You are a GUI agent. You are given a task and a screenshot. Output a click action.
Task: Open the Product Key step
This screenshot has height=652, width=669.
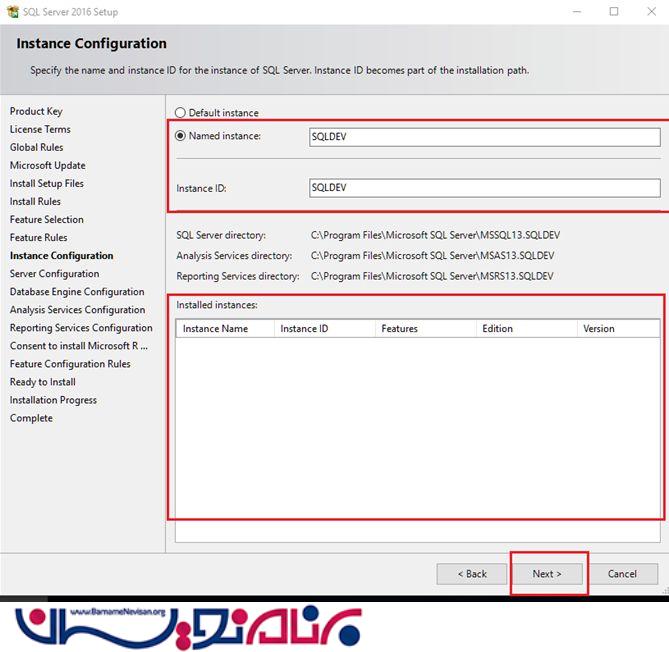[x=36, y=111]
